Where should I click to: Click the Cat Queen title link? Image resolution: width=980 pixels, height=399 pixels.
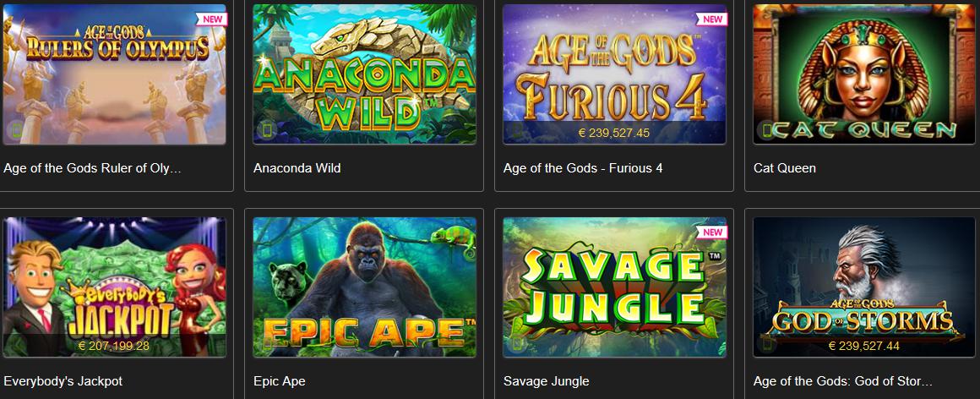[784, 168]
